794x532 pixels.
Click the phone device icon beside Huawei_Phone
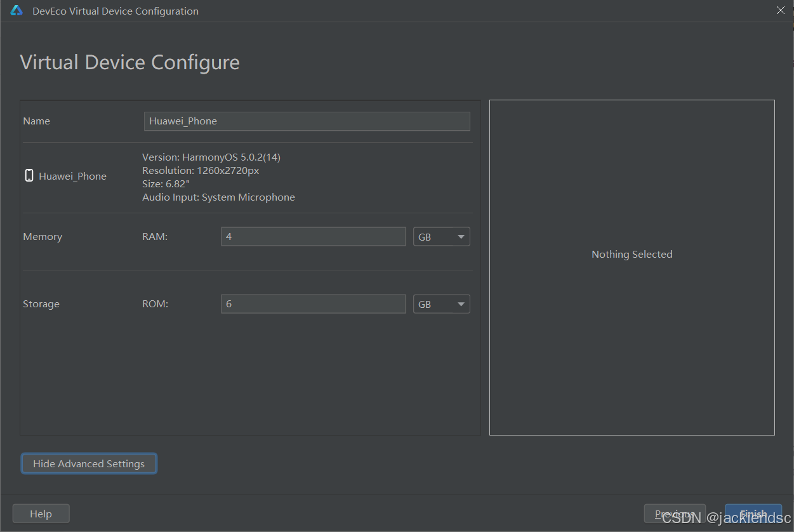tap(29, 176)
